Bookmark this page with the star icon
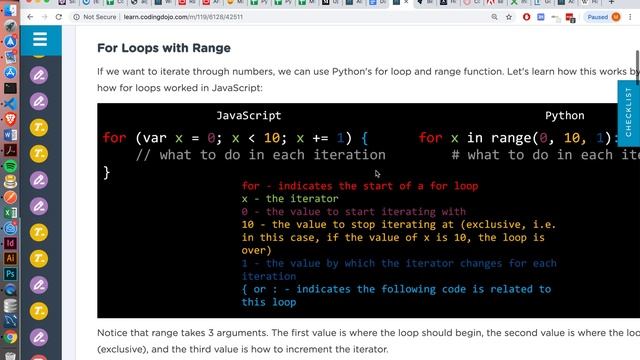The width and height of the screenshot is (640, 360). click(509, 17)
